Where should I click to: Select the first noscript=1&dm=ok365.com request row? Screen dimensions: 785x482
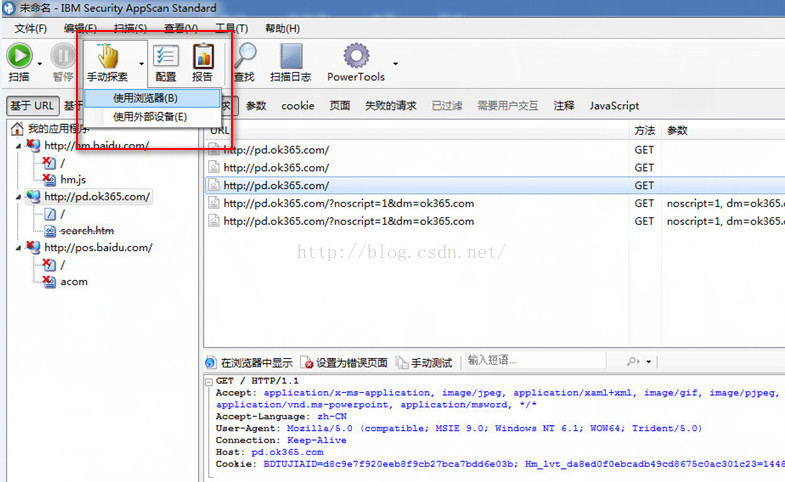coord(495,203)
